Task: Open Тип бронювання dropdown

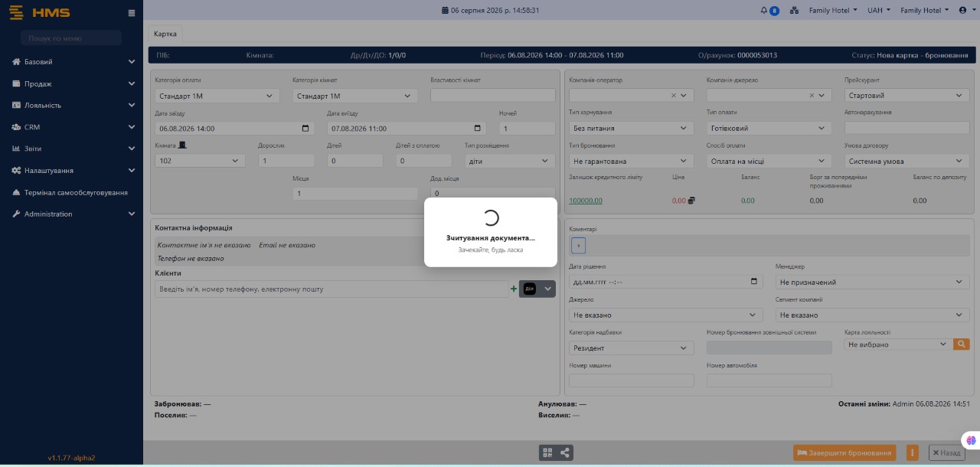Action: 632,161
